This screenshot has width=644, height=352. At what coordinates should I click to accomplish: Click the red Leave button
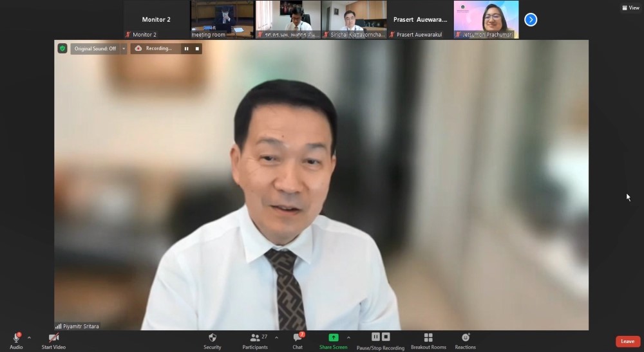tap(627, 342)
